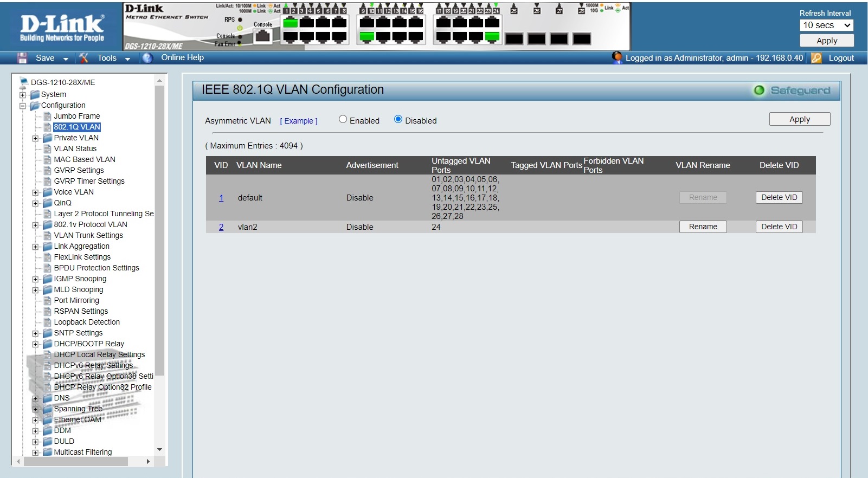868x478 pixels.
Task: Click the MAC Based VLAN page icon
Action: (48, 159)
